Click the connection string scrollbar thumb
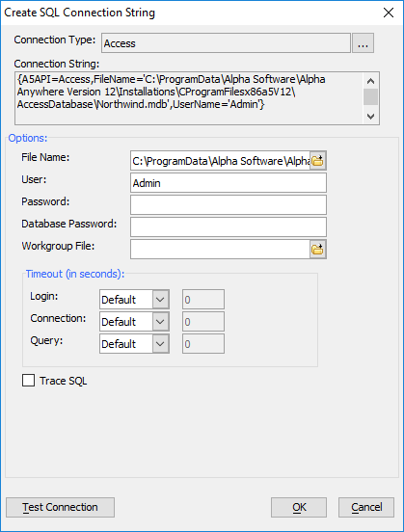The height and width of the screenshot is (532, 404). (x=370, y=97)
